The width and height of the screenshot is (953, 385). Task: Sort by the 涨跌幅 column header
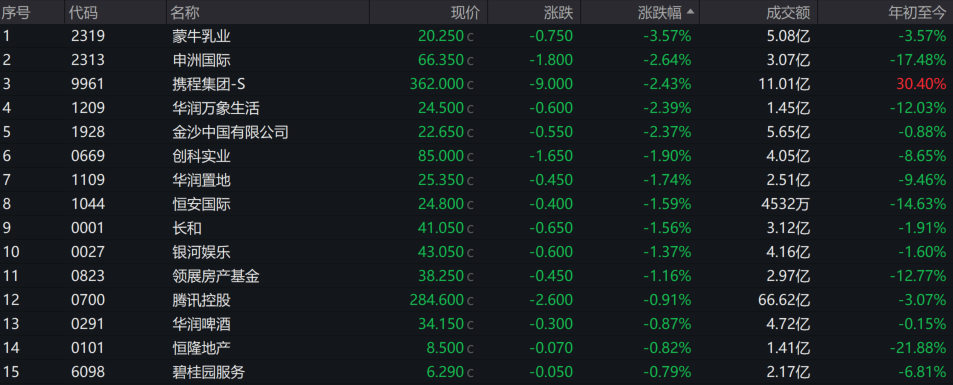(660, 12)
